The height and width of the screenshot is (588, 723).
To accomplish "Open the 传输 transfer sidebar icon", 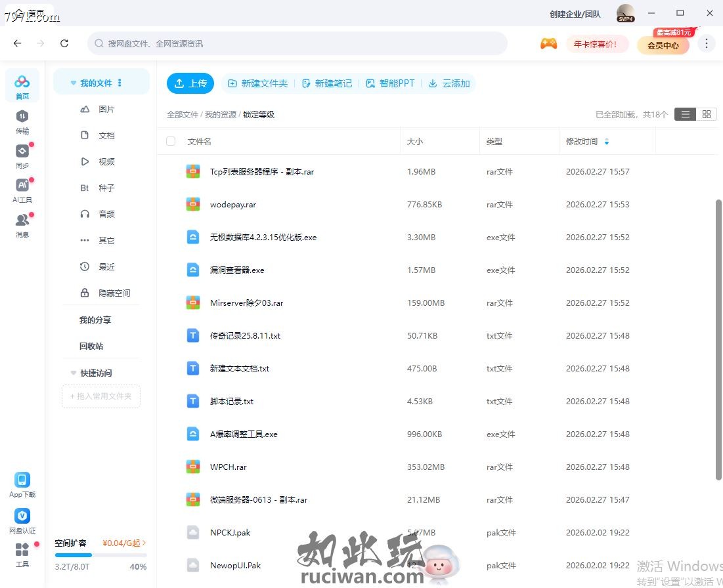I will point(22,122).
